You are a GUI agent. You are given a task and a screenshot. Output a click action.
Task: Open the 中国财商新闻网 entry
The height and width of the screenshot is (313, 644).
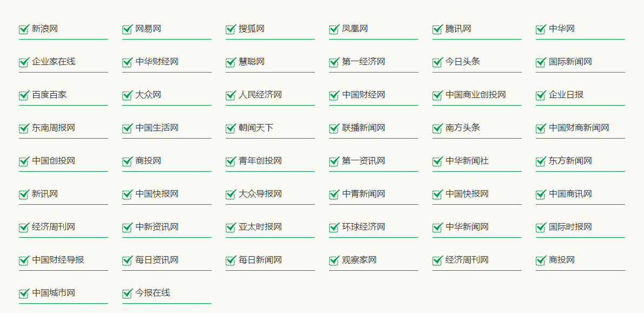579,128
